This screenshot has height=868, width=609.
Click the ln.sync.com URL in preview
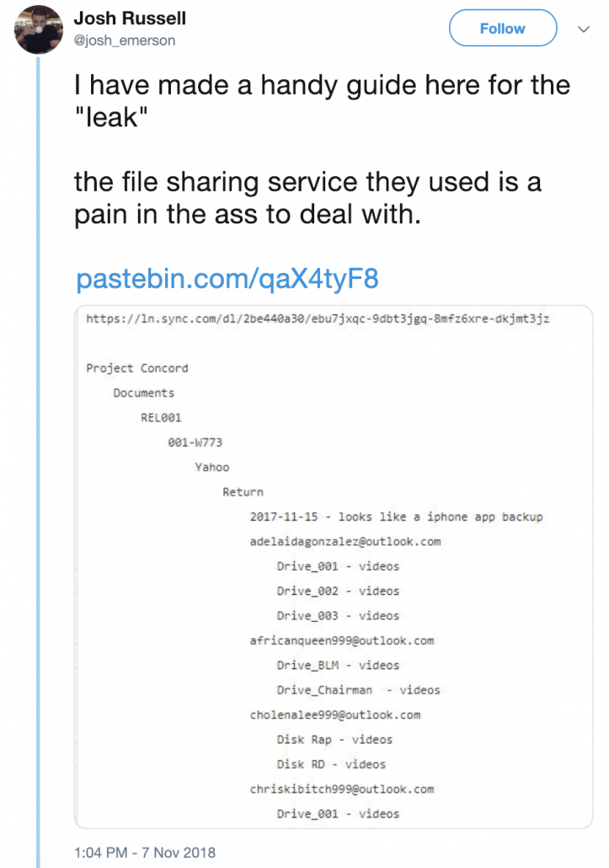point(318,319)
